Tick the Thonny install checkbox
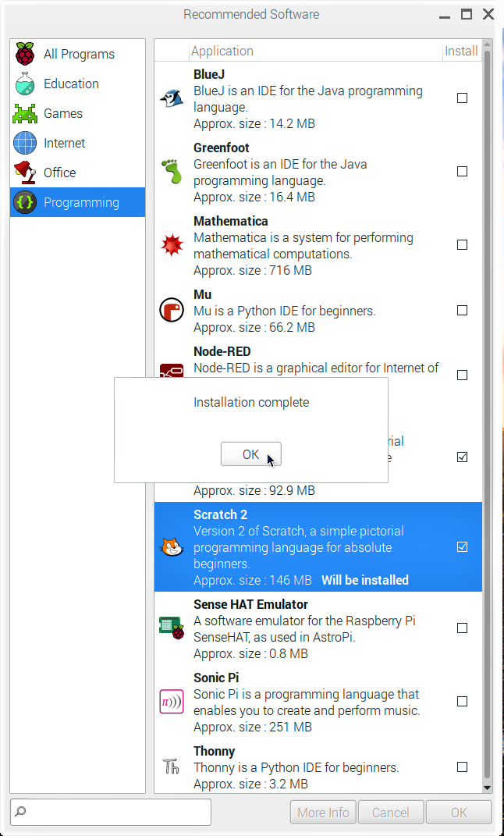Screen dimensions: 504x836 [x=462, y=767]
